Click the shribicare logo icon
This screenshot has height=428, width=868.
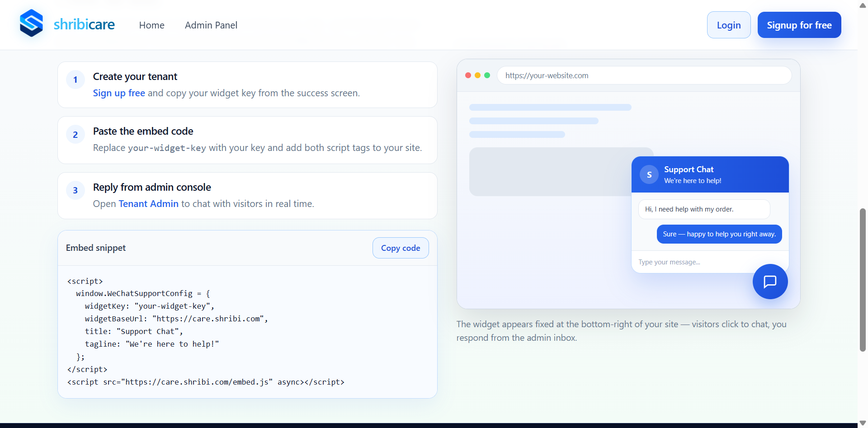pyautogui.click(x=31, y=23)
